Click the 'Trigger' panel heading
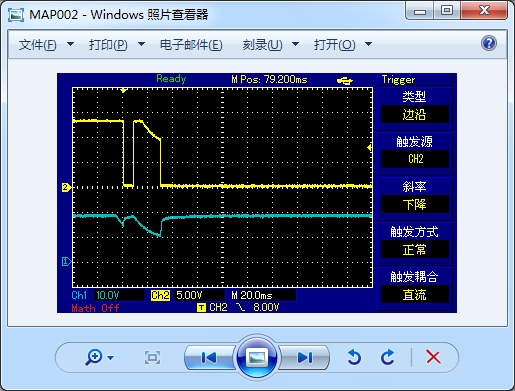This screenshot has width=515, height=391. click(x=398, y=80)
